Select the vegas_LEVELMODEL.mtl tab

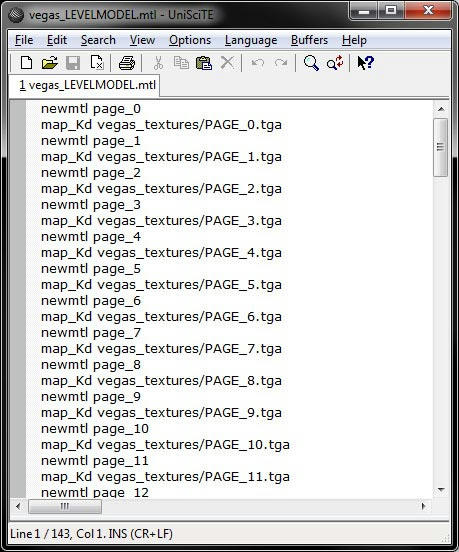click(x=87, y=85)
